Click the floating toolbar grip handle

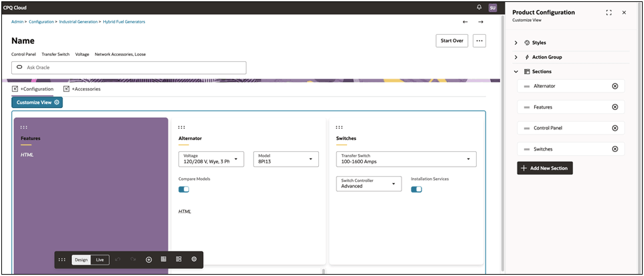62,259
